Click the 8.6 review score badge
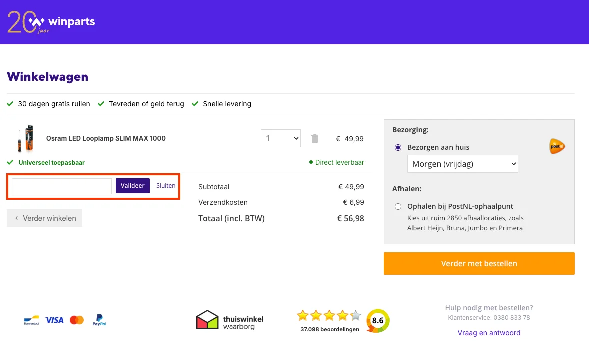The height and width of the screenshot is (364, 589). click(378, 321)
